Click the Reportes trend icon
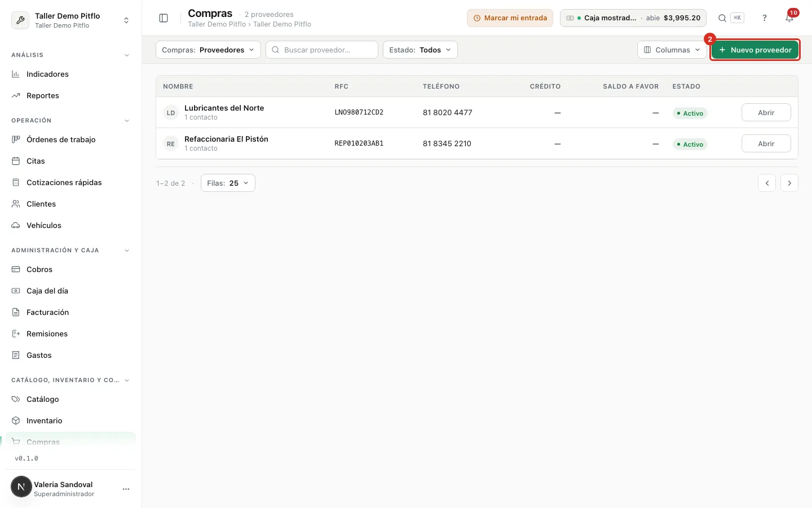This screenshot has width=812, height=508. [x=16, y=95]
